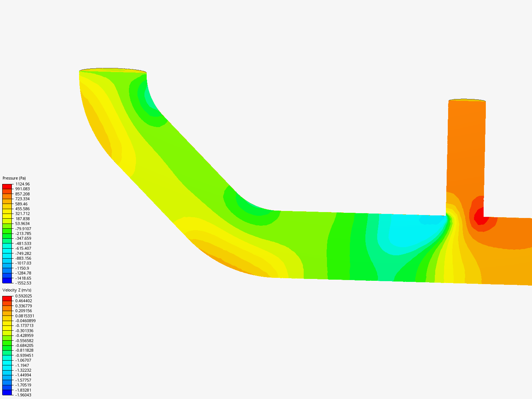Click the Velocity Z value -1.70519
Viewport: 532px width, 399px height.
pyautogui.click(x=23, y=385)
